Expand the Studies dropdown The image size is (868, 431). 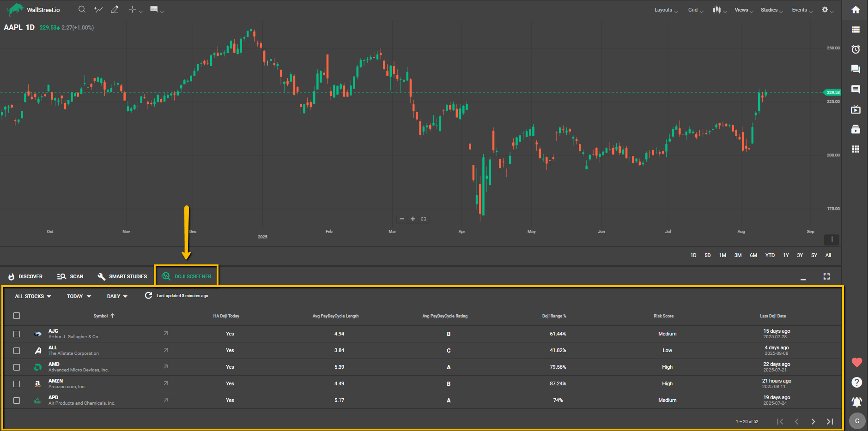tap(771, 10)
